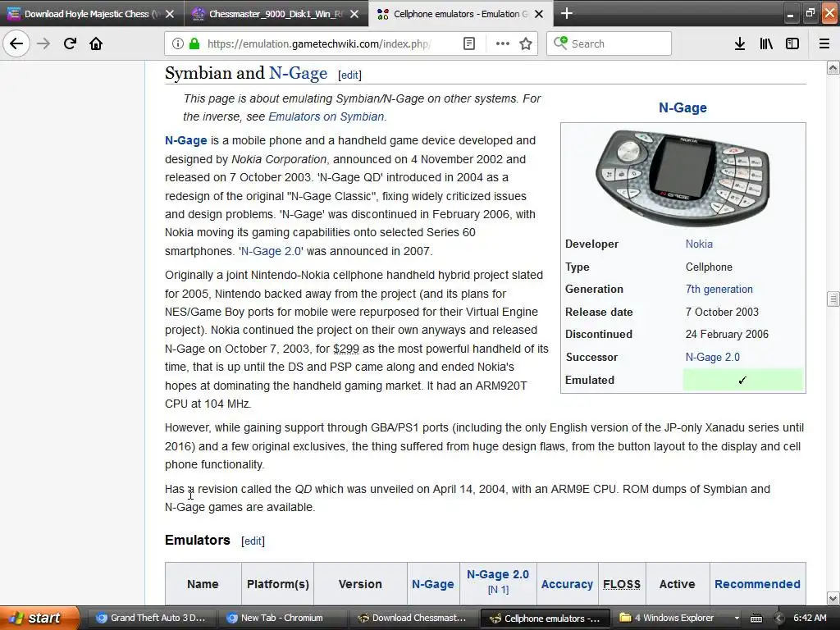Click Accuracy column header link
This screenshot has height=630, width=840.
[x=567, y=584]
